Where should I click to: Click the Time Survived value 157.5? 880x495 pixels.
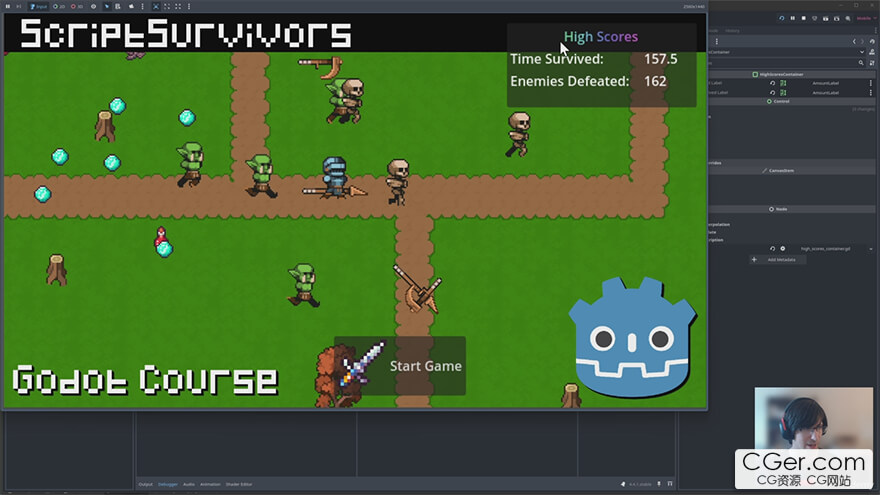pyautogui.click(x=661, y=59)
